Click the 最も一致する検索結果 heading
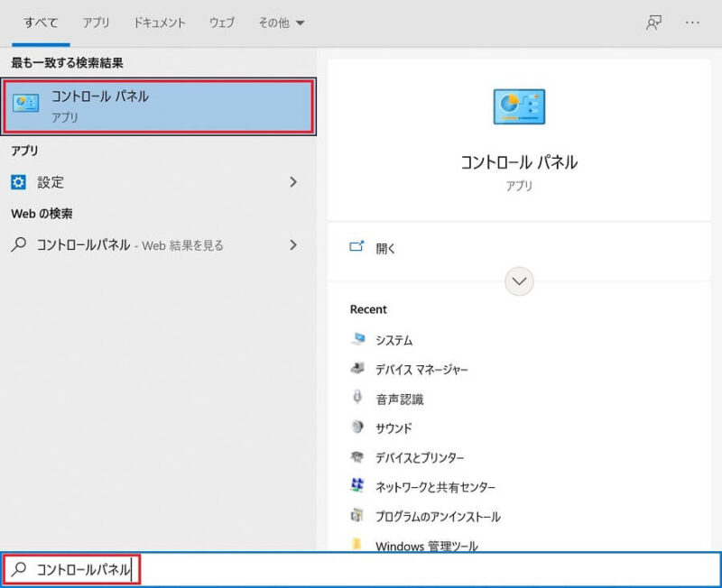722x588 pixels. click(67, 62)
